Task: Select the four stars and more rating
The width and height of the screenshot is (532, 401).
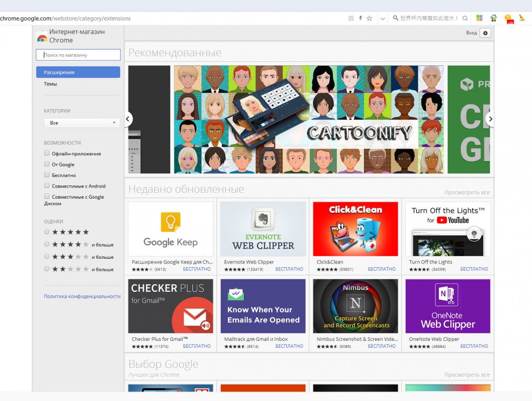Action: [47, 244]
